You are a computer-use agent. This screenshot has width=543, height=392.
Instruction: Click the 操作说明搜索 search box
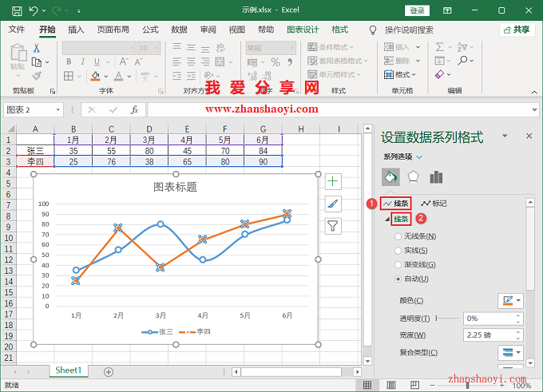point(409,30)
